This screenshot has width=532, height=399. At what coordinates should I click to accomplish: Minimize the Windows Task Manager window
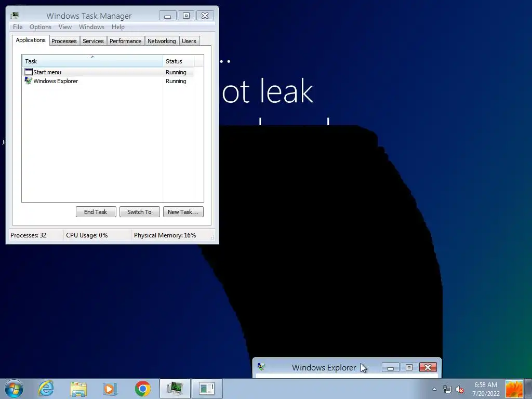pos(168,16)
